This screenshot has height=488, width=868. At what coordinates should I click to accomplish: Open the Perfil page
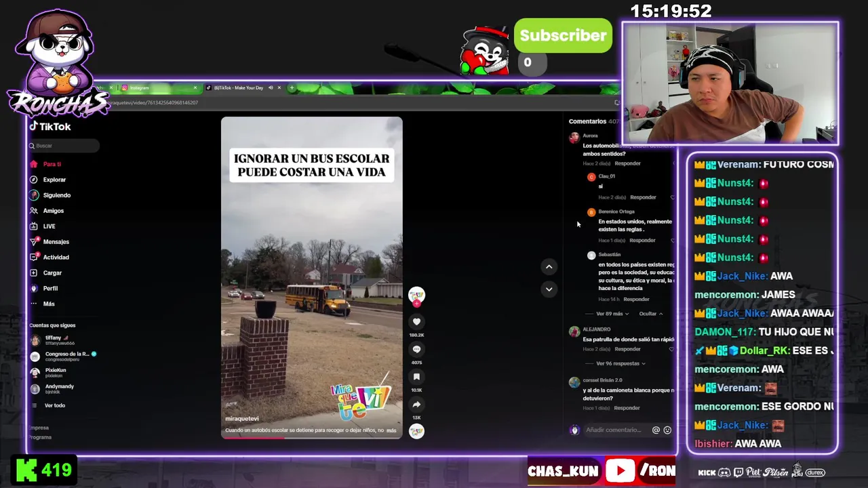(43, 289)
